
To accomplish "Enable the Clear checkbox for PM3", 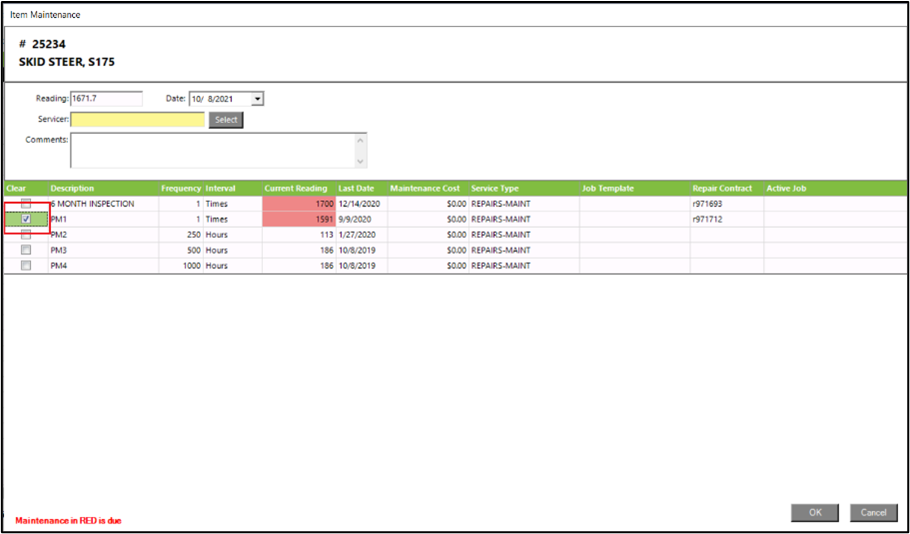I will (26, 250).
